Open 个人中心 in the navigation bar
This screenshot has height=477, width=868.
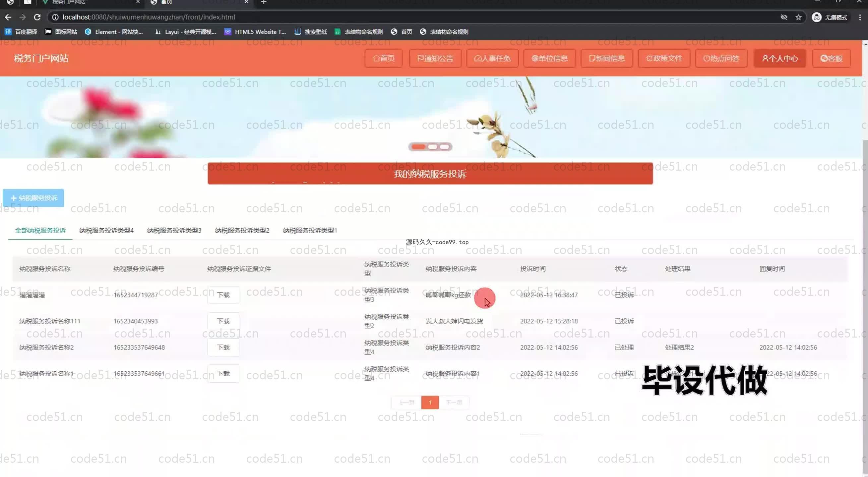coord(780,58)
